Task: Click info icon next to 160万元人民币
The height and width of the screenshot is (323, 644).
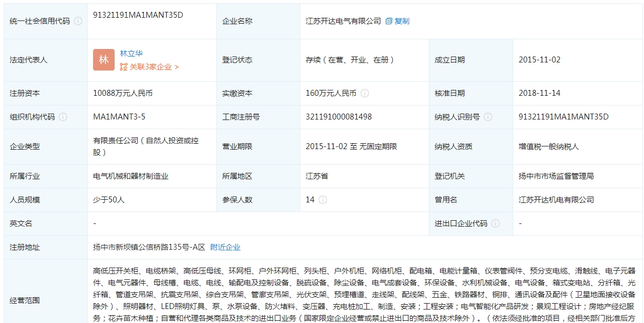Action: 365,93
